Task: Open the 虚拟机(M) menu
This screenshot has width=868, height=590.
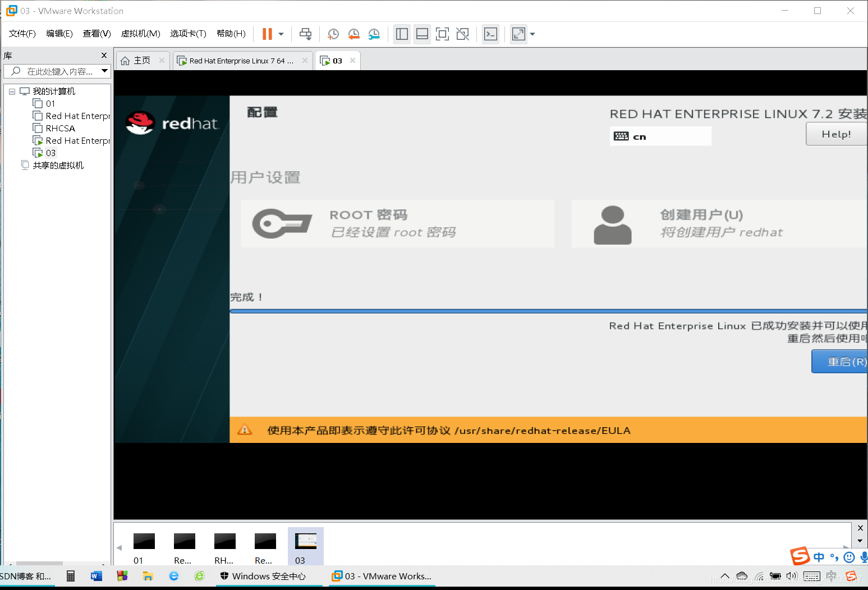Action: pos(140,34)
